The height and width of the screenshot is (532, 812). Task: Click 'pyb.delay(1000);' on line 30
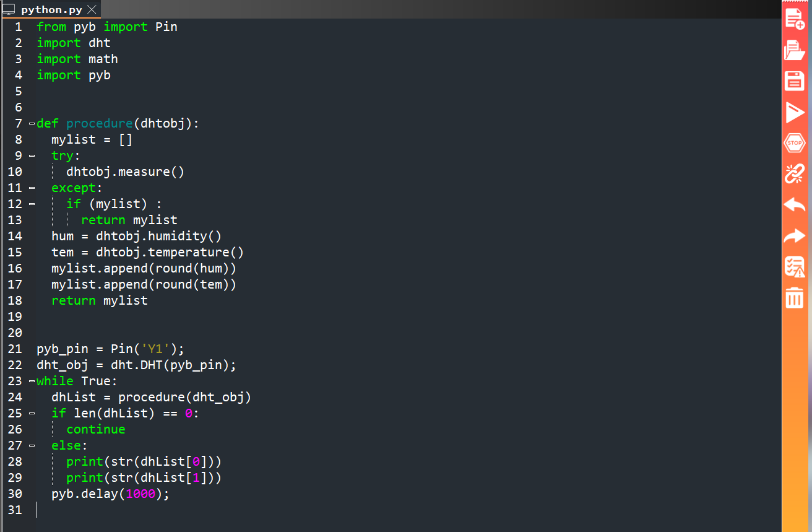[111, 494]
